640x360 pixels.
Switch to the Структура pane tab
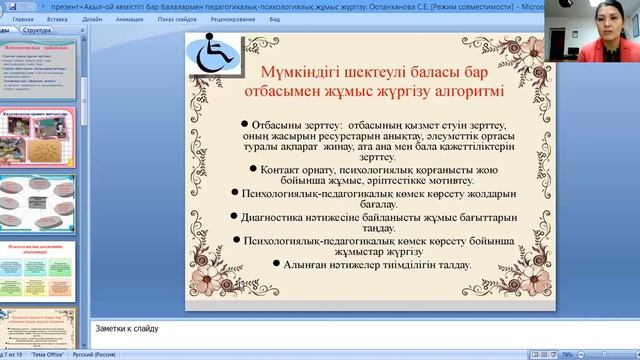pos(37,30)
